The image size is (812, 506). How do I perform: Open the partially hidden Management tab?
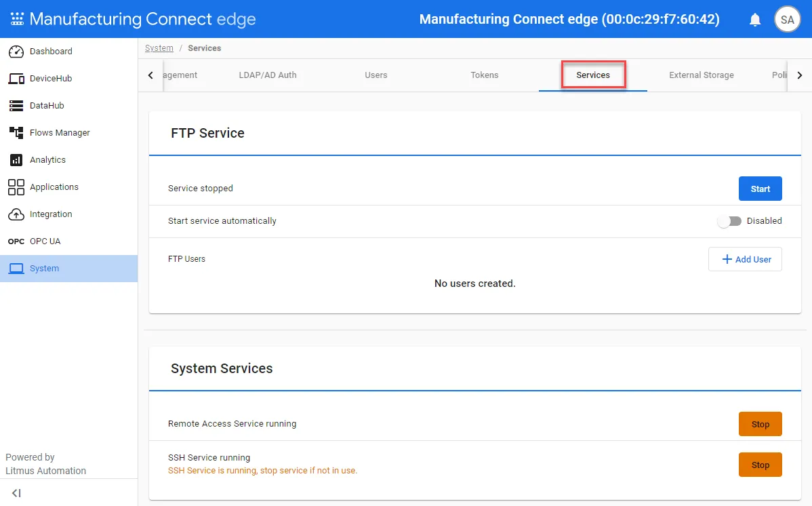pyautogui.click(x=180, y=75)
